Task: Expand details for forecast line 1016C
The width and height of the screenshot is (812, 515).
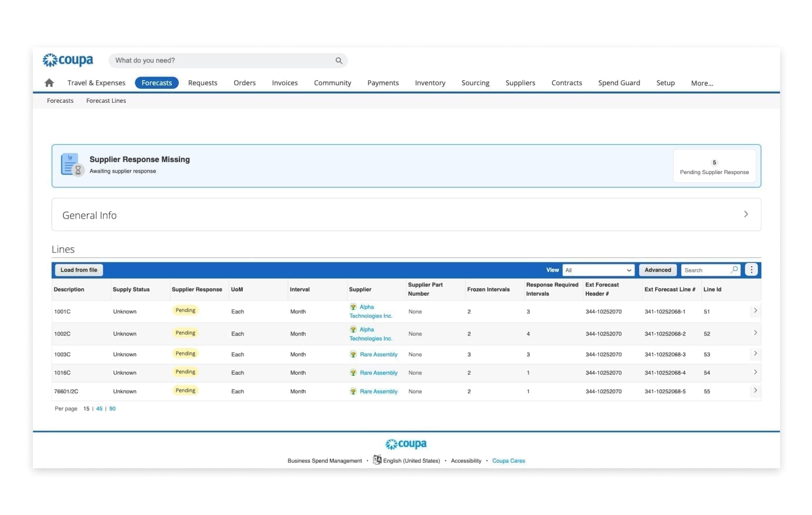Action: (x=755, y=372)
